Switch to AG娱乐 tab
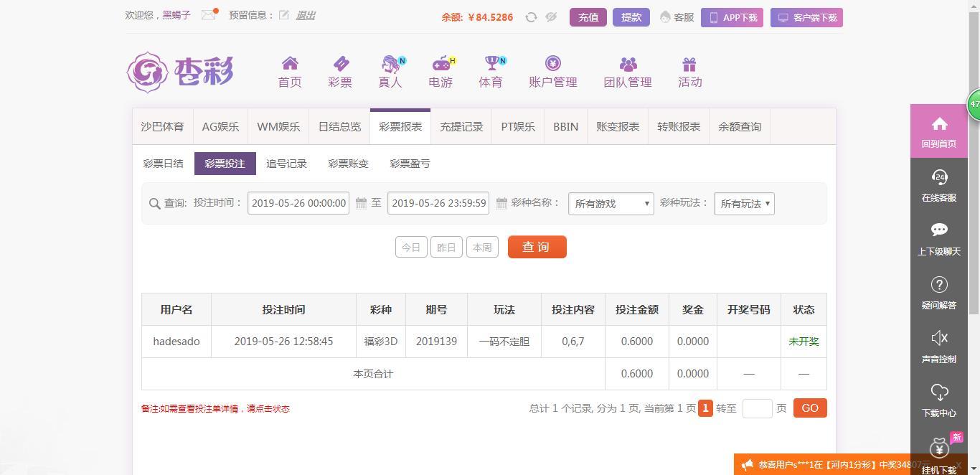This screenshot has height=475, width=980. 220,127
